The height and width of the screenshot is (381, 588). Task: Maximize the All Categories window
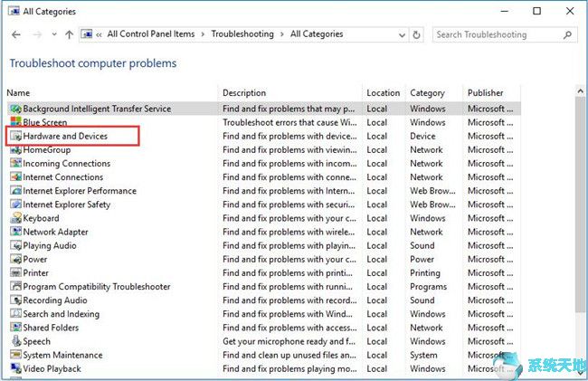pos(537,11)
